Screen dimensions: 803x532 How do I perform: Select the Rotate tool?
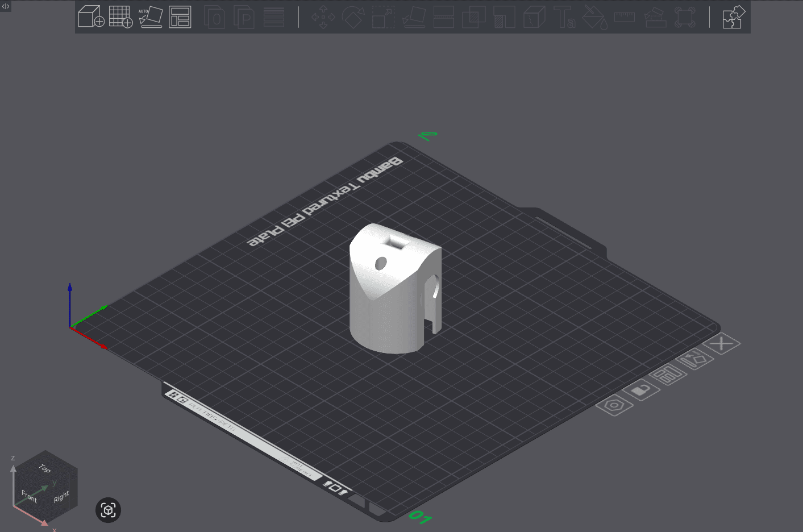tap(353, 16)
